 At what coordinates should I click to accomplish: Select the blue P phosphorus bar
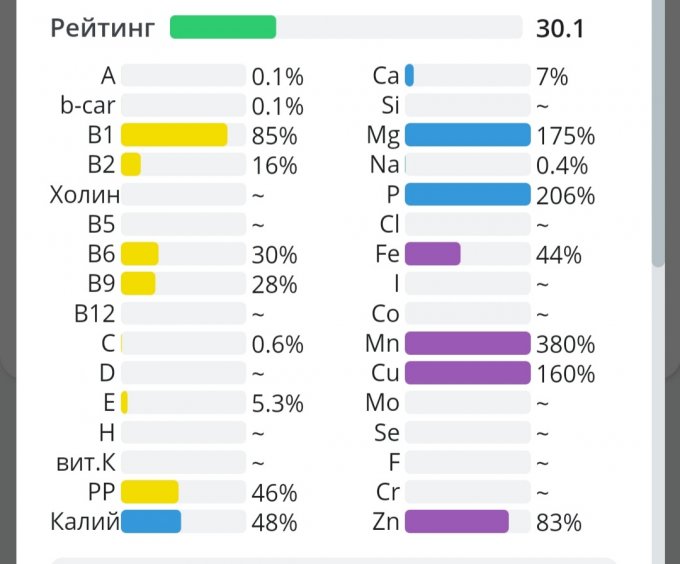coord(467,195)
